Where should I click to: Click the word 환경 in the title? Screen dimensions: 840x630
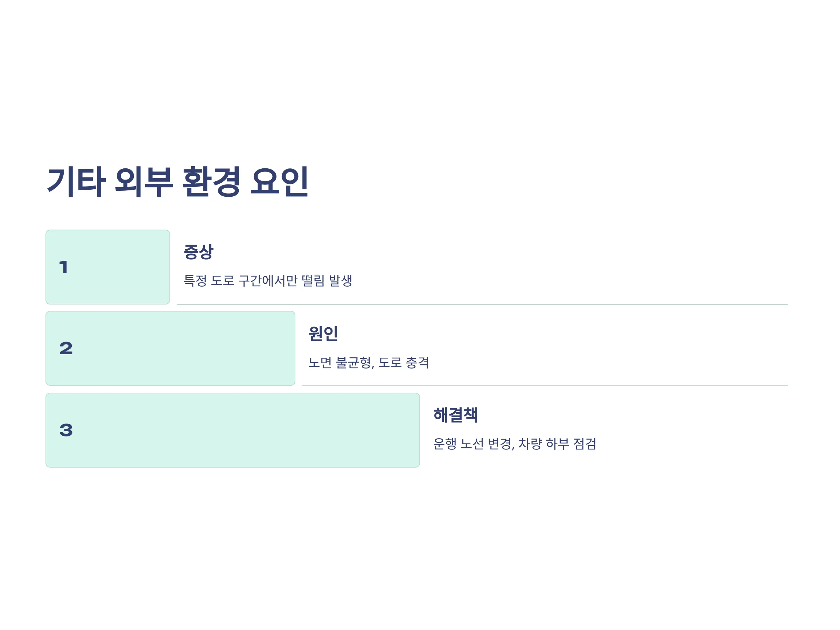tap(211, 182)
